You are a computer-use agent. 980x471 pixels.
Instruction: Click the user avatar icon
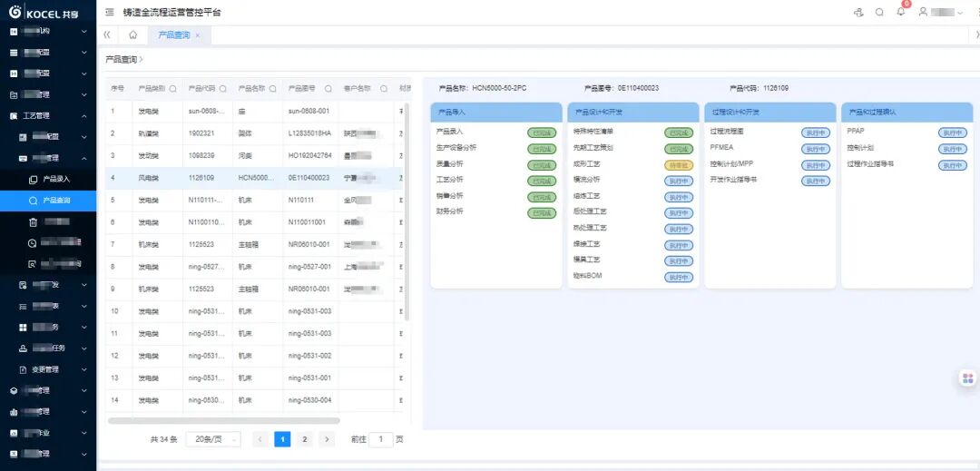[x=923, y=12]
